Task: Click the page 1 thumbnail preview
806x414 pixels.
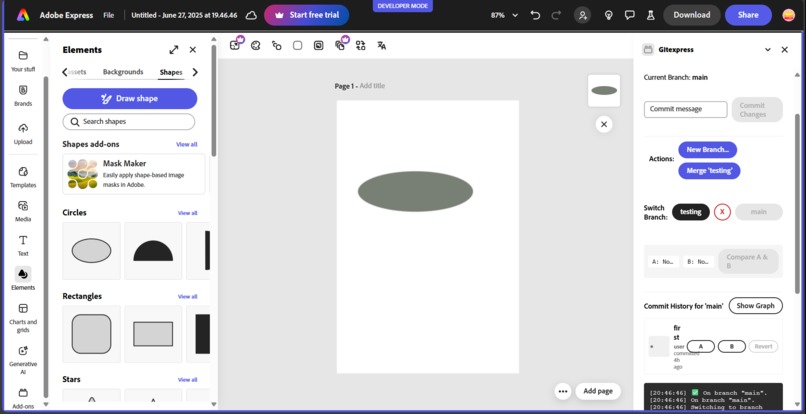Action: [604, 91]
